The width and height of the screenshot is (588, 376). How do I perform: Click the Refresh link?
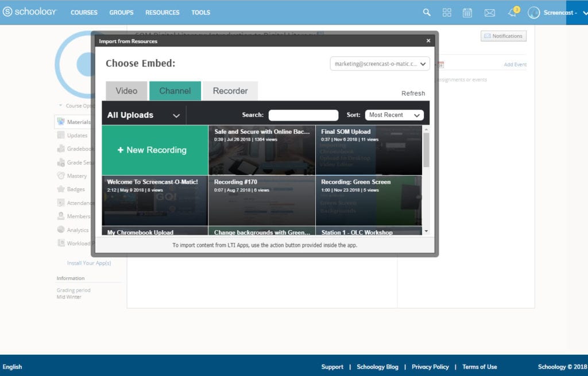coord(413,94)
